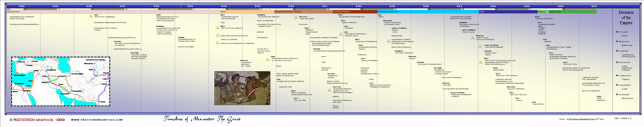Click diamond bullet beside Seleucus
The width and height of the screenshot is (644, 127).
point(617,41)
